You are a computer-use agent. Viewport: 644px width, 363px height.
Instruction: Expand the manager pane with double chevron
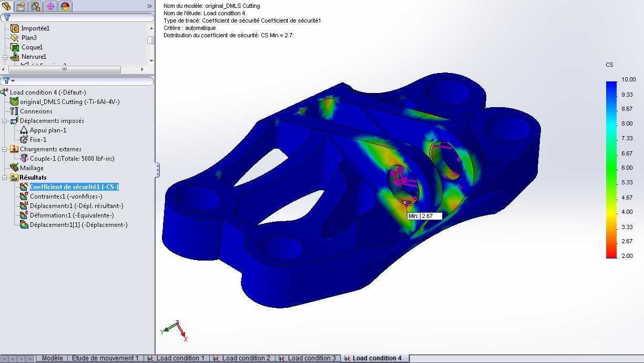pos(149,6)
